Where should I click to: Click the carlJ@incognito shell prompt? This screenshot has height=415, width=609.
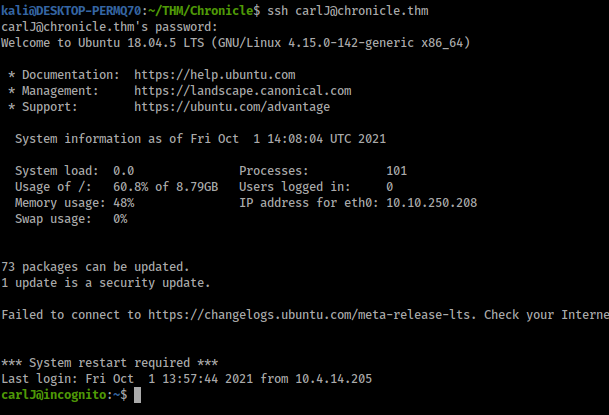pos(60,396)
